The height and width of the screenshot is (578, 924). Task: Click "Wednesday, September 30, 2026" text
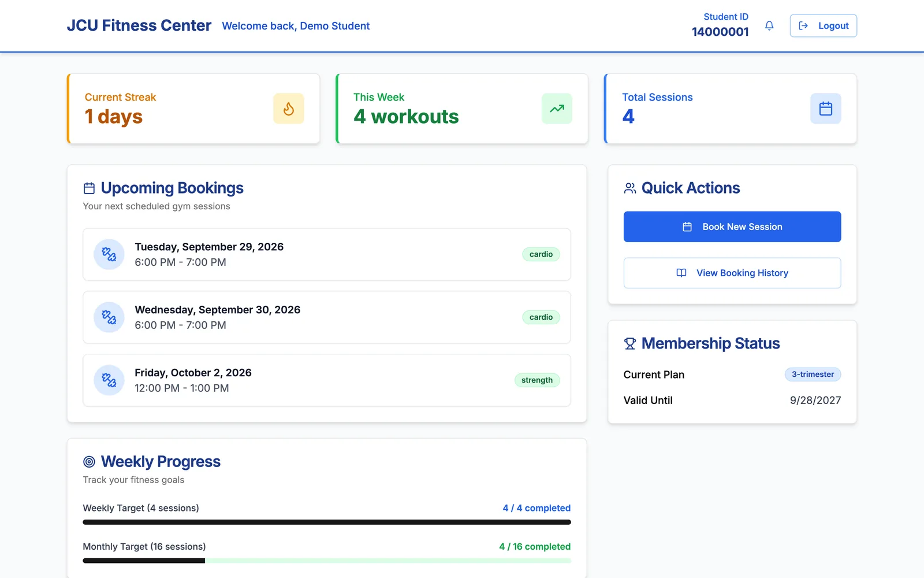click(218, 310)
